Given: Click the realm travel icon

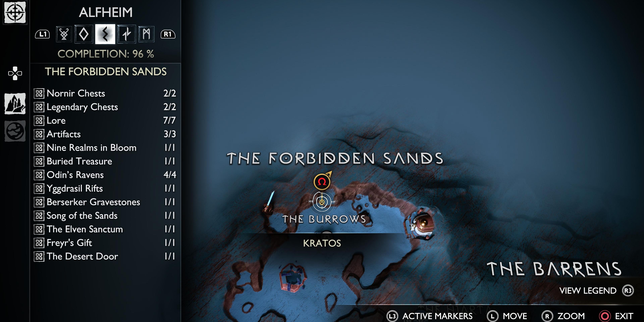Looking at the screenshot, I should [16, 134].
